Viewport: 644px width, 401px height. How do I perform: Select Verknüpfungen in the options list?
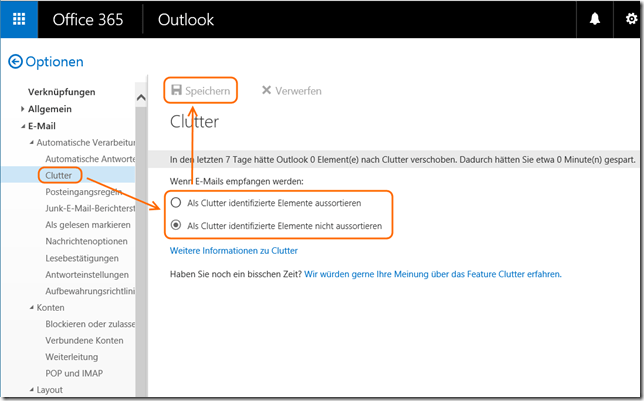(x=61, y=92)
